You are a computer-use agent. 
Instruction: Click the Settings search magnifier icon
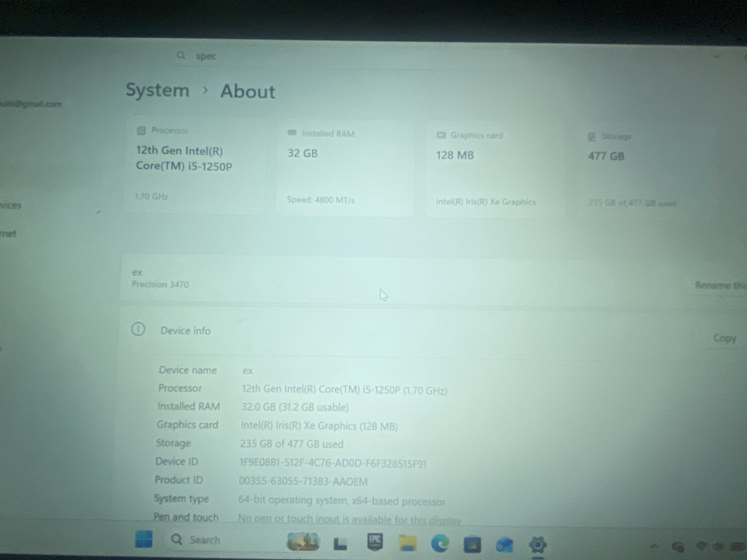click(181, 56)
